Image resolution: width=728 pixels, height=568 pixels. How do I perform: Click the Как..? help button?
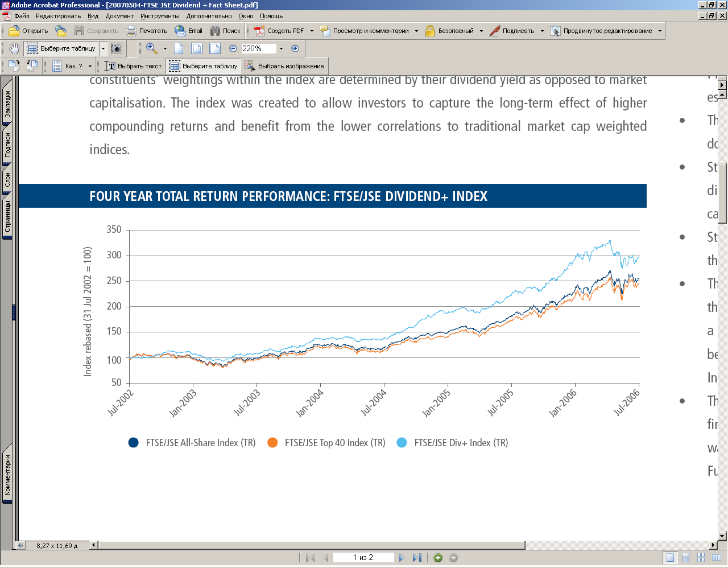click(x=68, y=66)
